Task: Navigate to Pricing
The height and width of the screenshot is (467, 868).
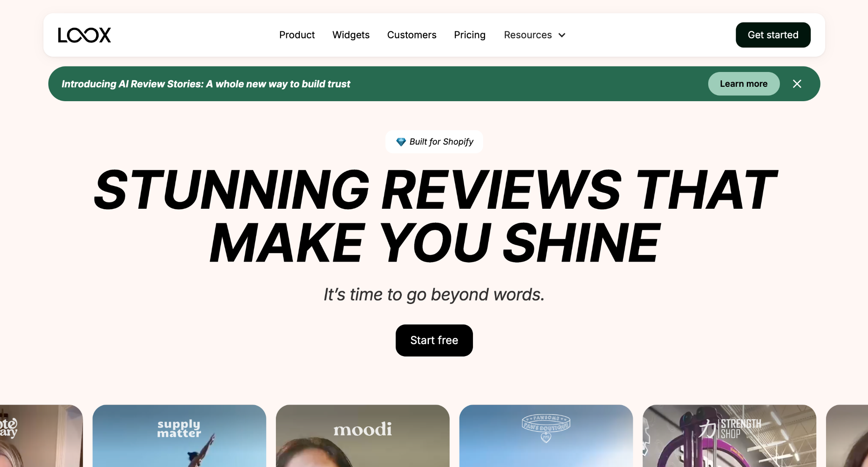Action: tap(470, 35)
